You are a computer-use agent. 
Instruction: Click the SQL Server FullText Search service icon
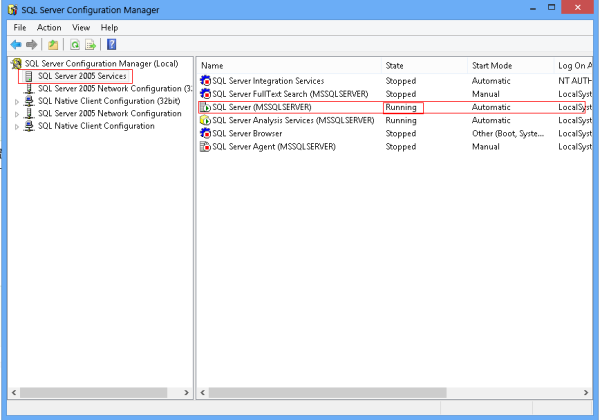point(205,94)
